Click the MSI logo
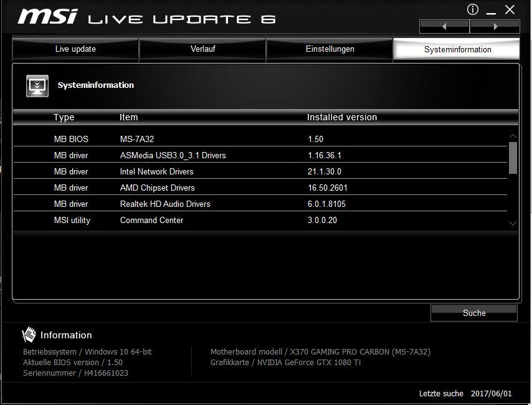 [x=48, y=17]
